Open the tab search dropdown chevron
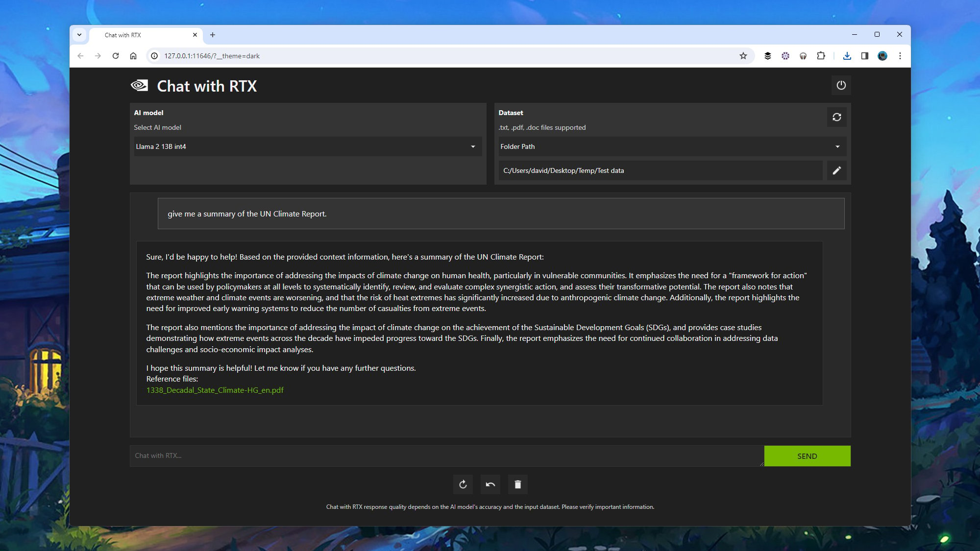980x551 pixels. (x=79, y=35)
